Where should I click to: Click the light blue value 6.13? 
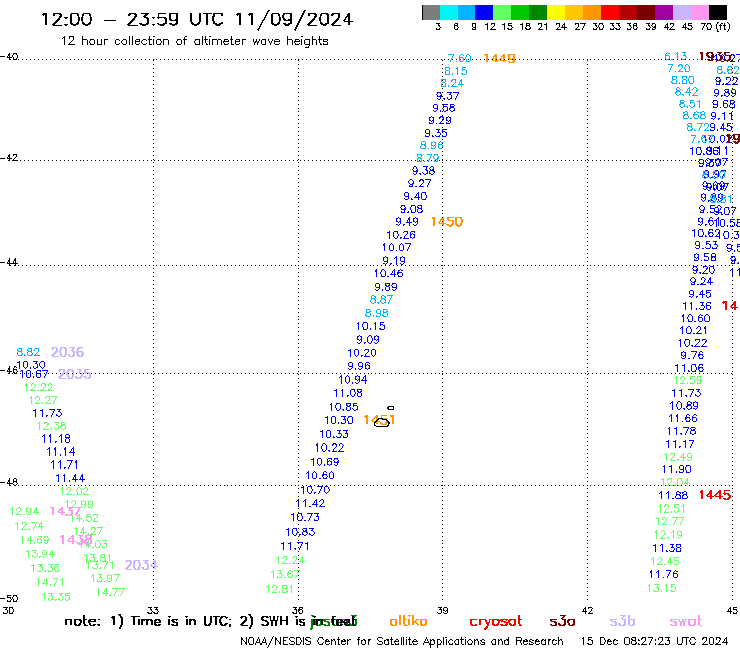click(x=675, y=57)
